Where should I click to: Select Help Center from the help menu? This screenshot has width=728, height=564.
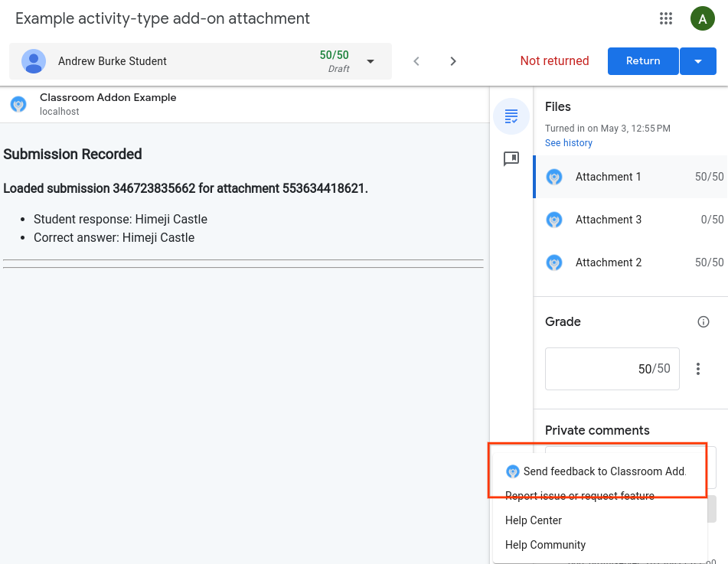[x=534, y=520]
